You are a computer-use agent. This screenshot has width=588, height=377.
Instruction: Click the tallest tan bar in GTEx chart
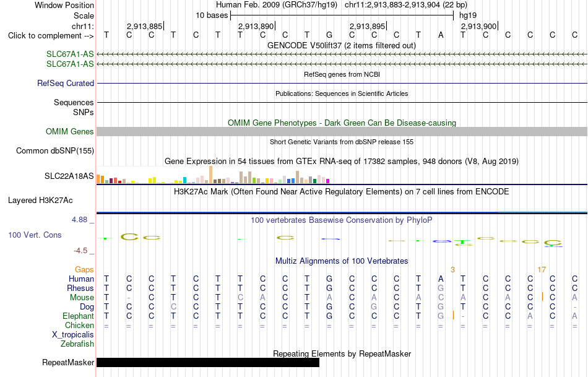pos(210,175)
